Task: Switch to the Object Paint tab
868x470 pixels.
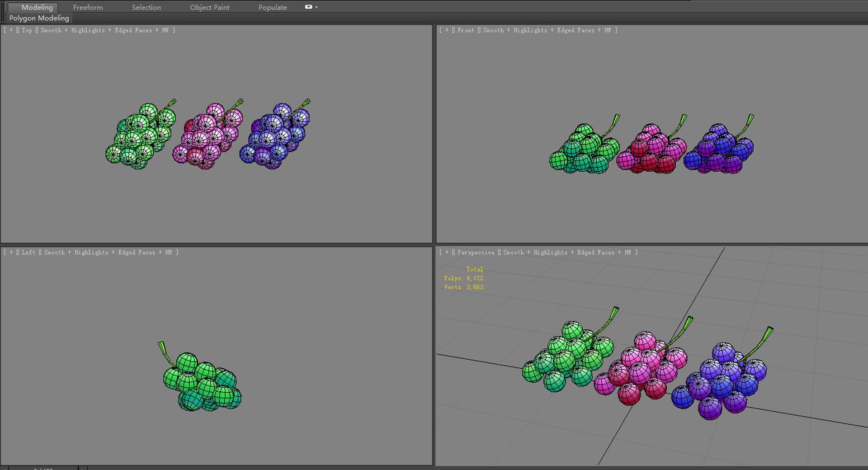Action: tap(210, 7)
